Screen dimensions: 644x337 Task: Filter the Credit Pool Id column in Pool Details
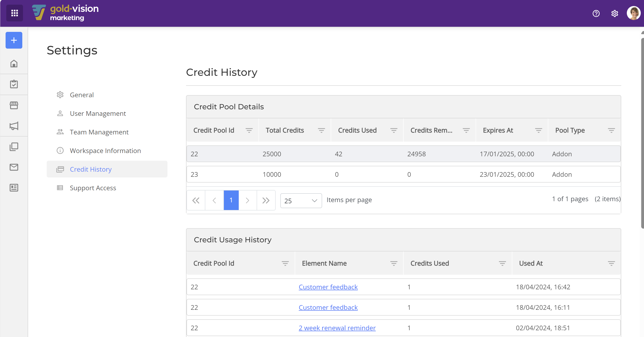[x=249, y=130]
